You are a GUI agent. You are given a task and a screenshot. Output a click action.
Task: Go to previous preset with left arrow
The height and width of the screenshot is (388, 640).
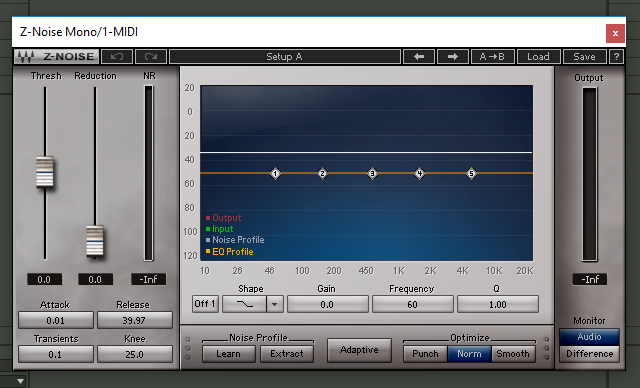click(x=419, y=57)
